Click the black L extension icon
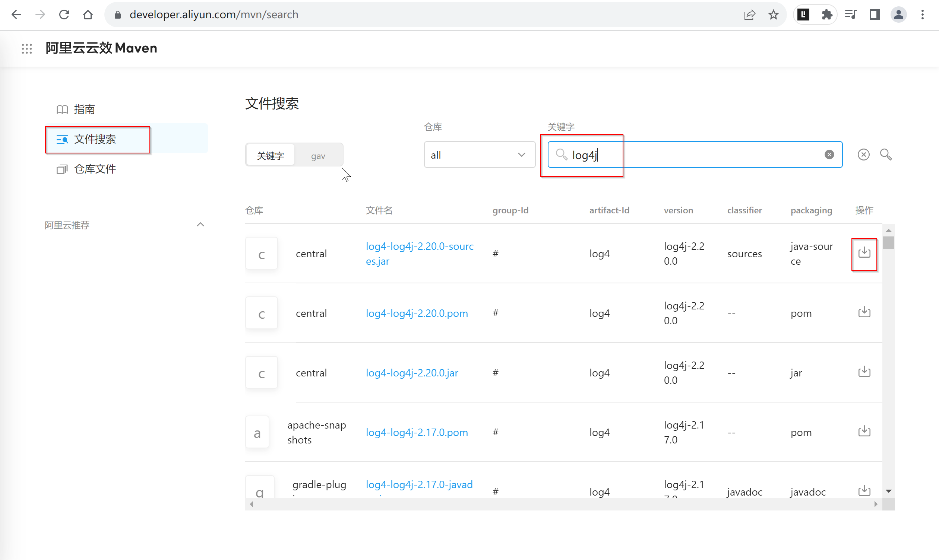939x560 pixels. (x=803, y=15)
